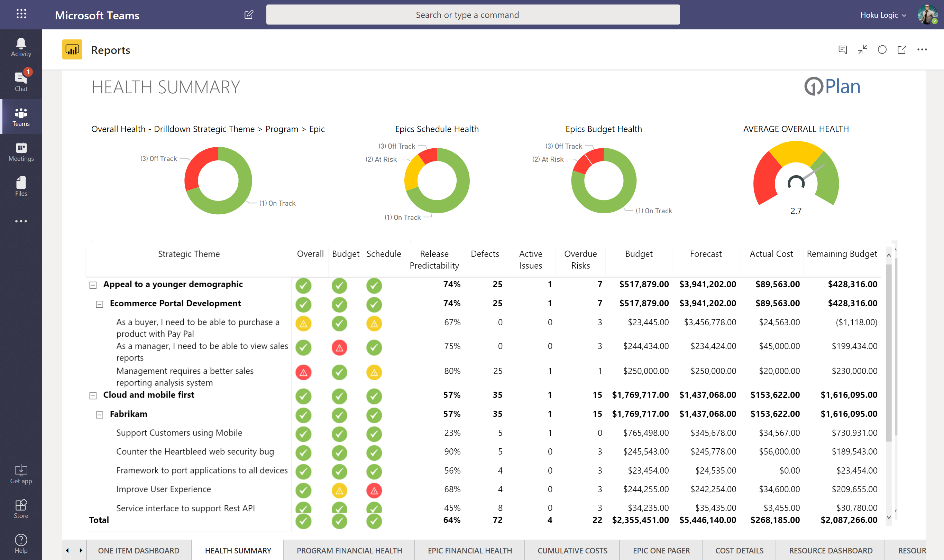944x560 pixels.
Task: Collapse the Fabrikam epic group
Action: point(100,414)
